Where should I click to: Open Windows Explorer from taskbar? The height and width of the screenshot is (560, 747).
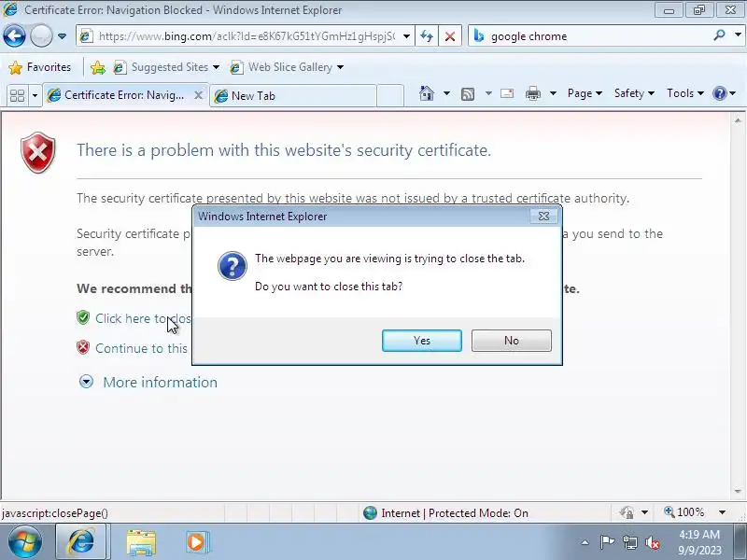(141, 542)
